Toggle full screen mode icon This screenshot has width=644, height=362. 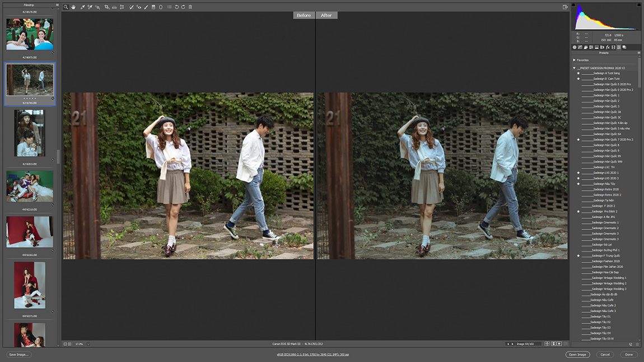click(565, 7)
